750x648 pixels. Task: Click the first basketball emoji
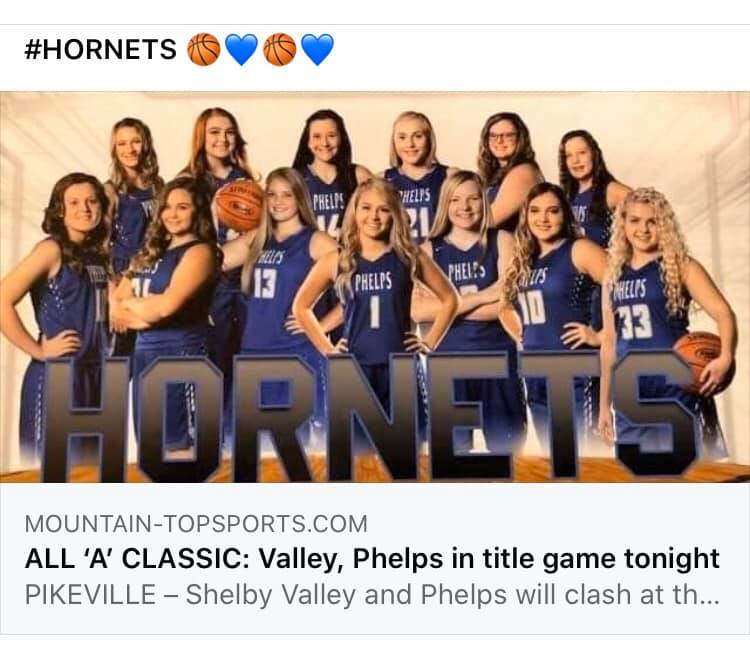203,49
